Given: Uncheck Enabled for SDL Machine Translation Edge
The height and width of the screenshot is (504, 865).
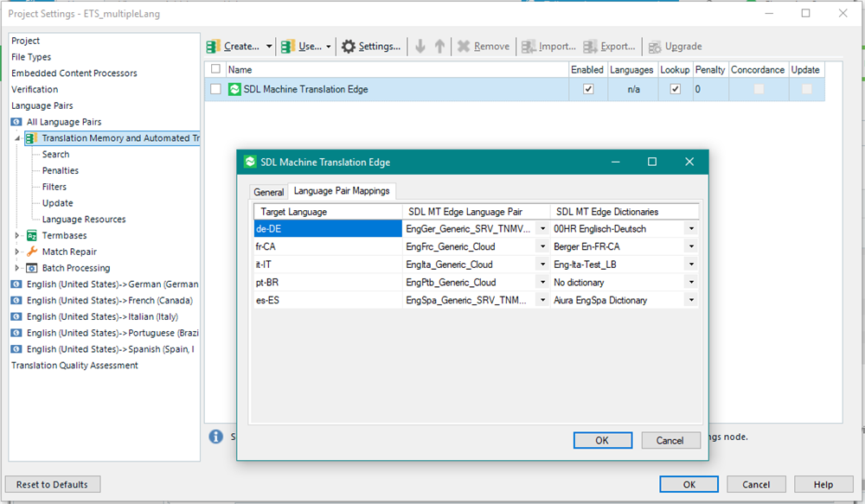Looking at the screenshot, I should tap(588, 89).
